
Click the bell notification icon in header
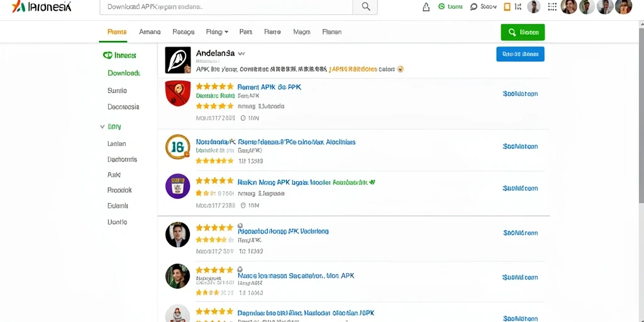point(426,6)
